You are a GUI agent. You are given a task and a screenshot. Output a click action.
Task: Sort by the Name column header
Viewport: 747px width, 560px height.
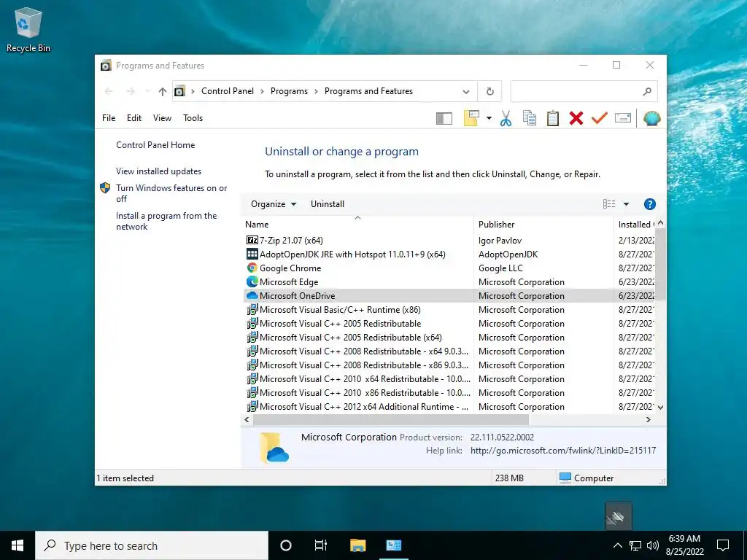(x=357, y=225)
